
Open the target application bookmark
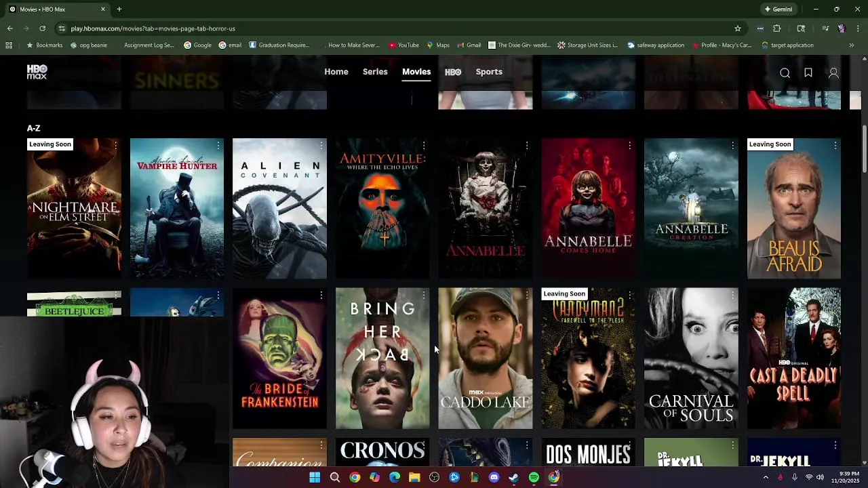(787, 45)
